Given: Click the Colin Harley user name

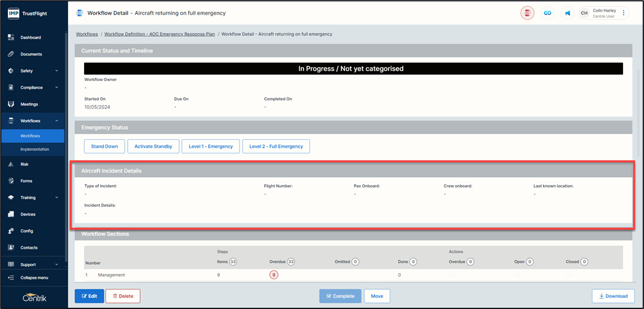Looking at the screenshot, I should tap(604, 10).
